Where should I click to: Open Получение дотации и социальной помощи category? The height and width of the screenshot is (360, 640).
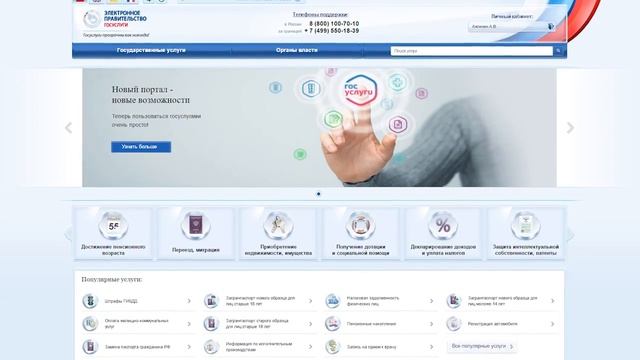[360, 233]
